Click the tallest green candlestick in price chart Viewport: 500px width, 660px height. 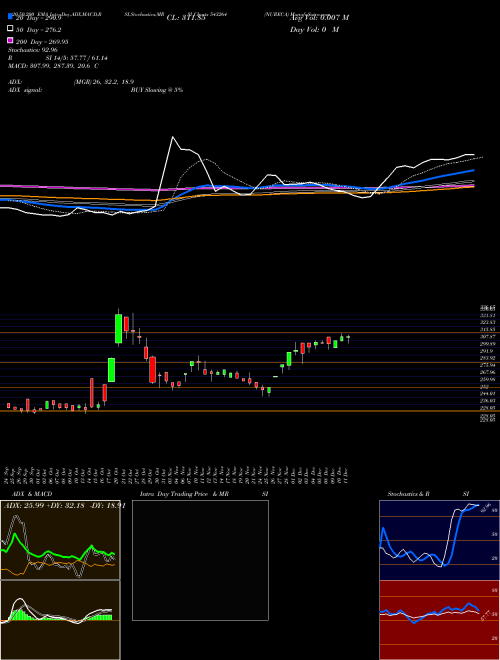(x=119, y=328)
